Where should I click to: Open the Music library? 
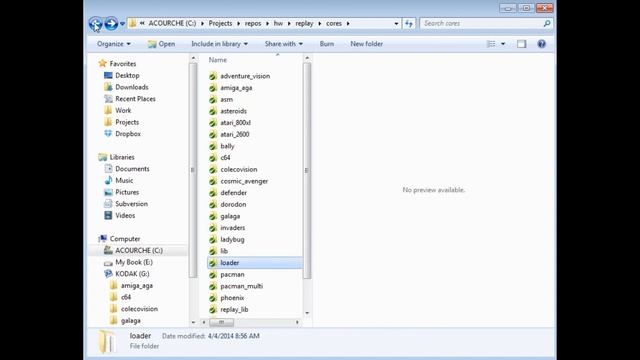pos(124,180)
